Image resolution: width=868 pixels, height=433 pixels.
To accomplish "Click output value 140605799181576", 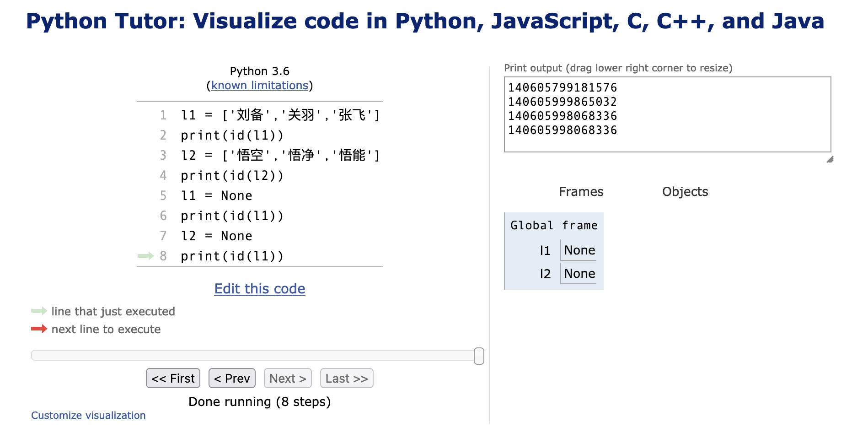I will (x=563, y=87).
